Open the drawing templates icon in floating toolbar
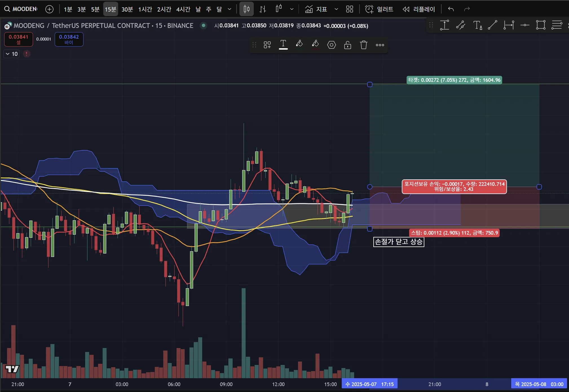Image resolution: width=569 pixels, height=392 pixels. tap(267, 45)
